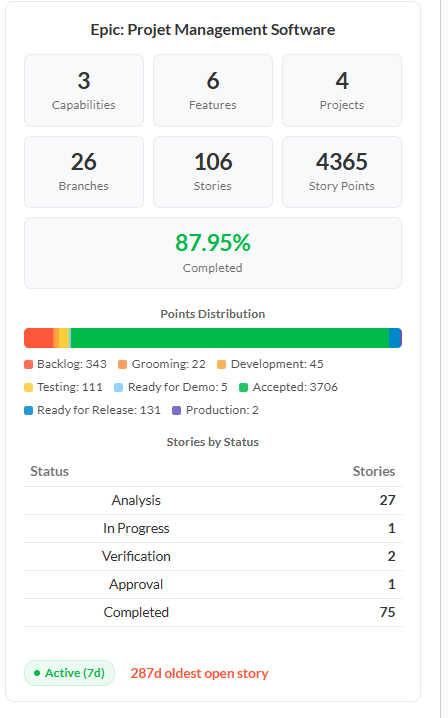This screenshot has height=718, width=448.
Task: Click the 'Backlog: 343' legend label
Action: click(72, 364)
